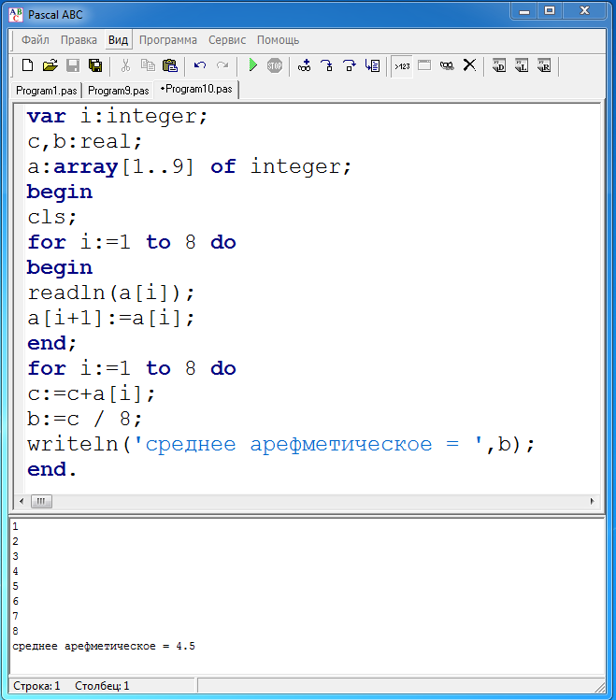Close the Pascal ABC window
Viewport: 616px width, 700px height.
point(584,11)
